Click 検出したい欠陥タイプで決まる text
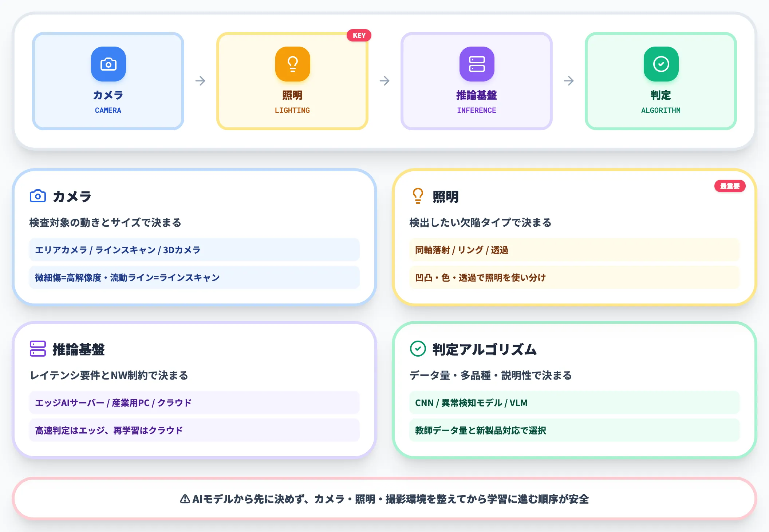Viewport: 769px width, 532px height. click(x=480, y=222)
